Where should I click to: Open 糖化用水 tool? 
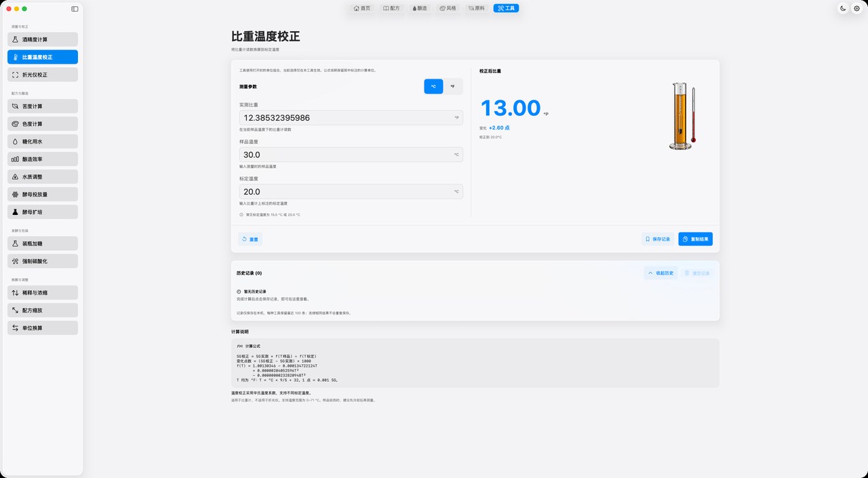[x=43, y=142]
